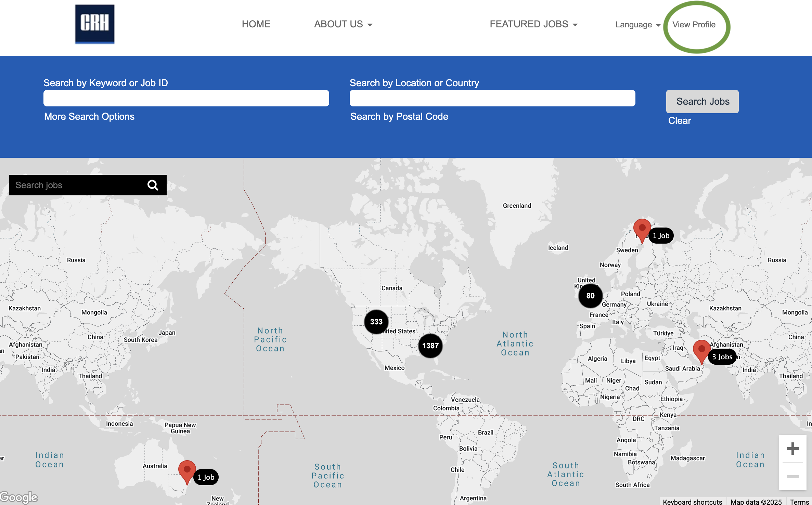The width and height of the screenshot is (812, 505).
Task: Open Keyboard shortcuts on map
Action: (x=692, y=502)
